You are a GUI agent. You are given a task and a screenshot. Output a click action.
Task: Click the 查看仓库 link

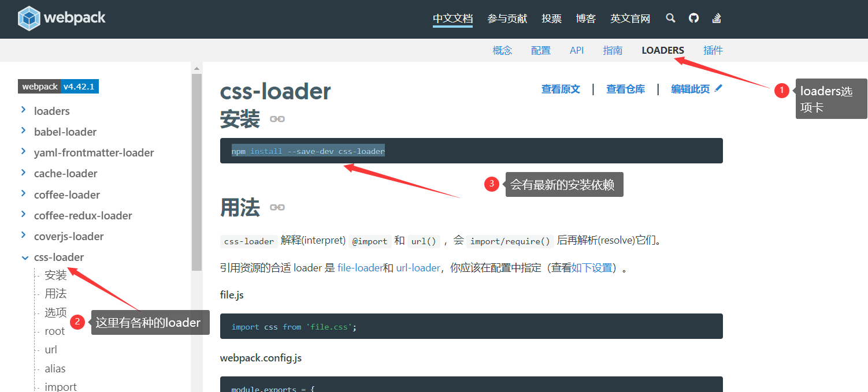[x=625, y=89]
